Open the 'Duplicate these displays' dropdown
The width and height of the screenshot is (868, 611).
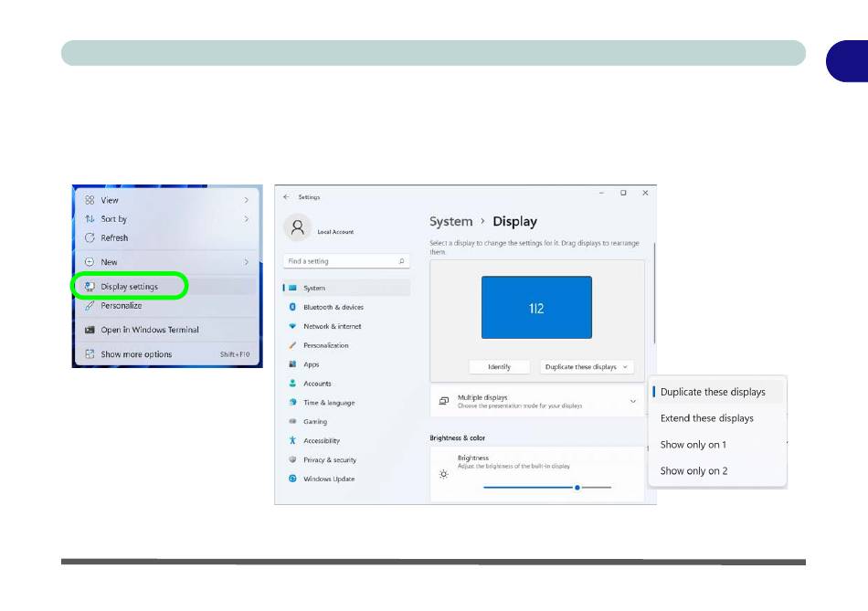point(586,367)
